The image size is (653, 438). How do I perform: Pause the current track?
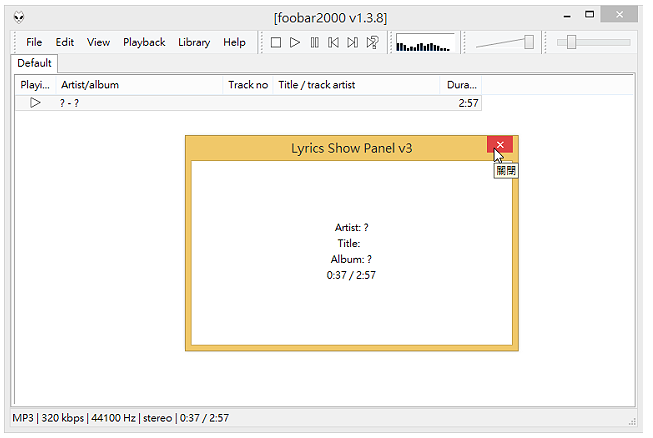click(314, 42)
